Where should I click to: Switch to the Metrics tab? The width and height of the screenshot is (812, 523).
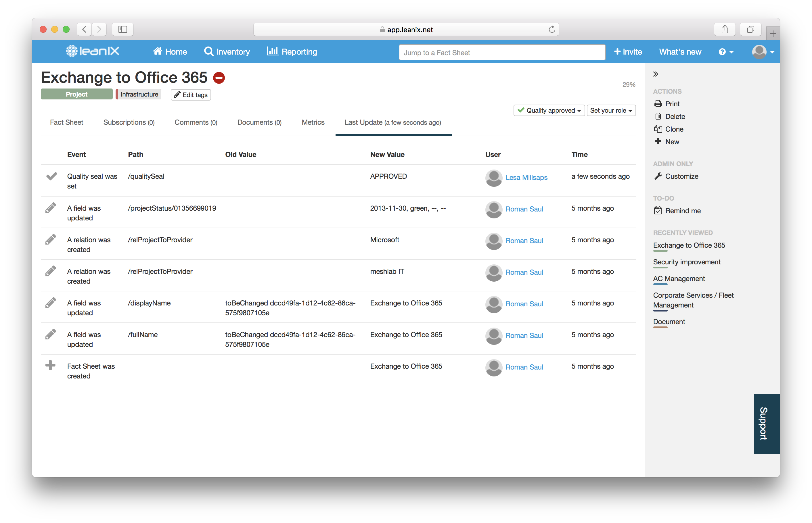point(313,122)
